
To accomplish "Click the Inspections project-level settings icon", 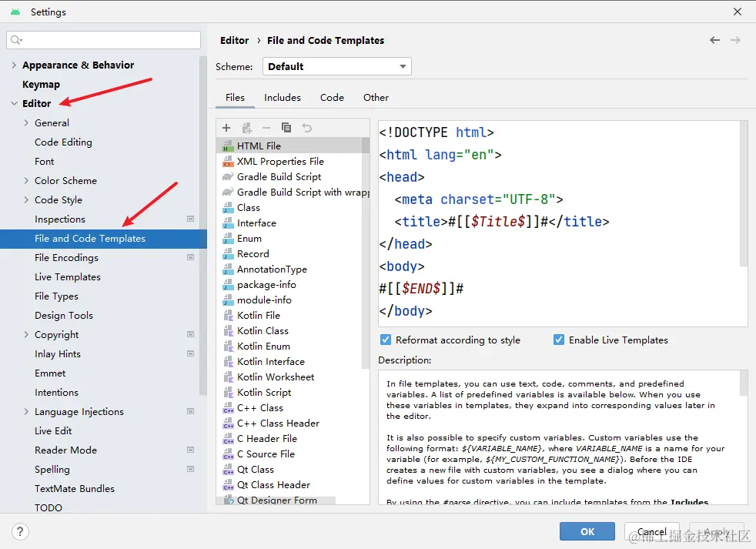I will click(x=190, y=219).
